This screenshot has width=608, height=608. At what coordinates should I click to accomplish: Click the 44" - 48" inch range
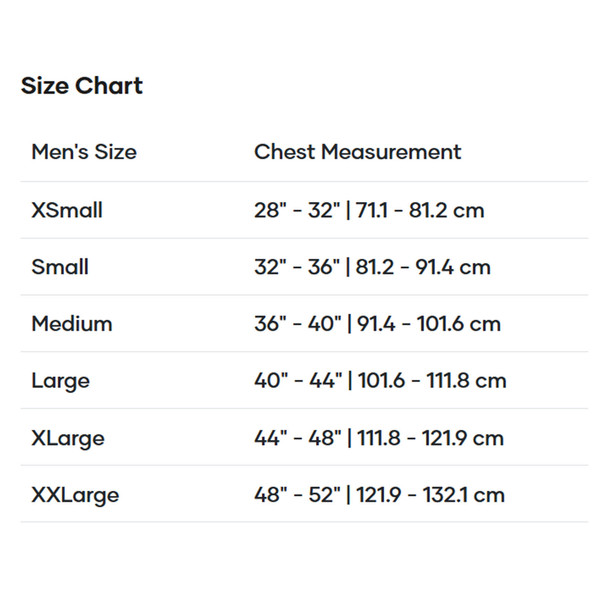[298, 438]
